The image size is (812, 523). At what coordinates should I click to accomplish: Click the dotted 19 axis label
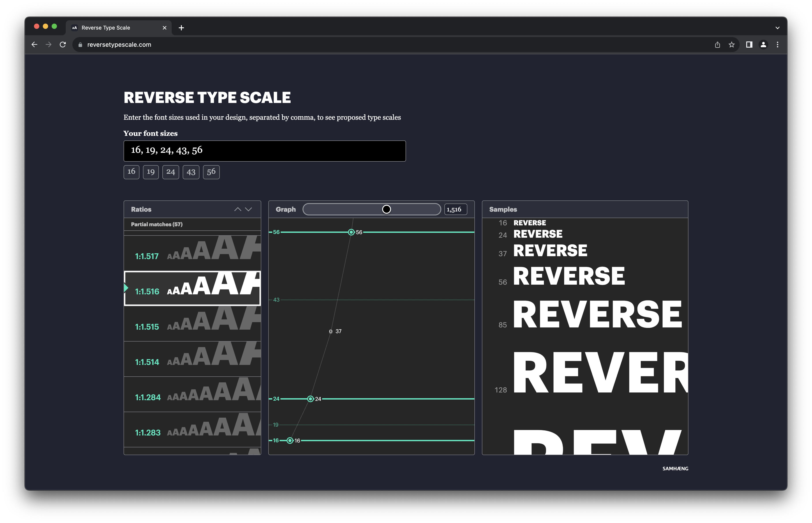(276, 424)
